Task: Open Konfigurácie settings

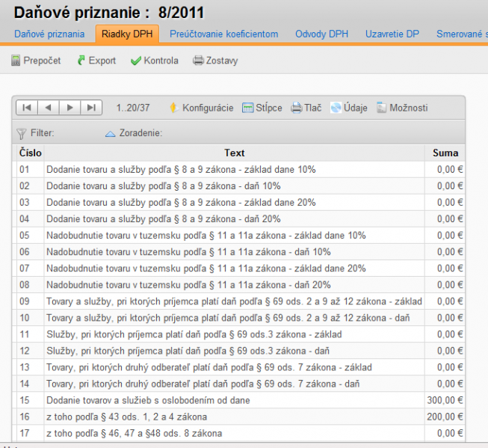Action: tap(208, 108)
